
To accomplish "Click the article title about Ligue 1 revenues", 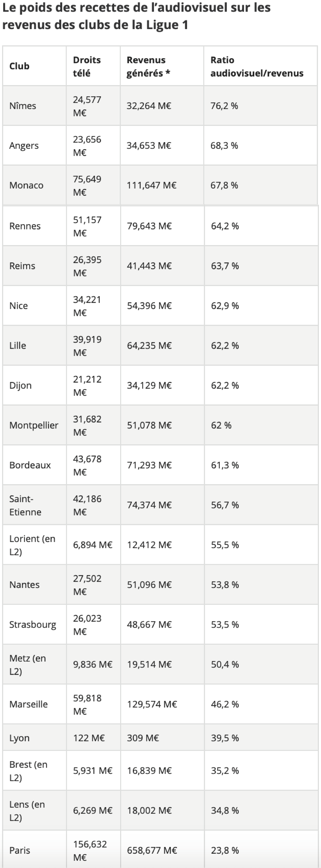I will tap(136, 16).
